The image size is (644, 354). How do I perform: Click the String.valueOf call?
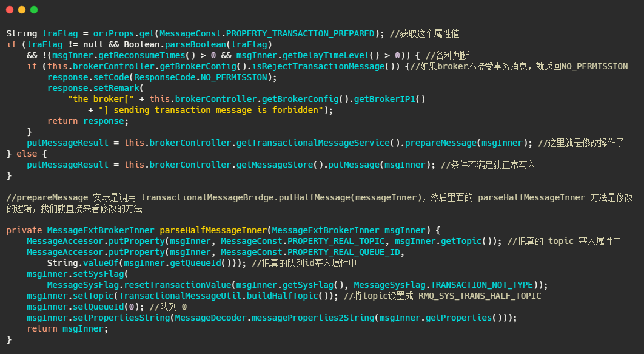pyautogui.click(x=83, y=263)
